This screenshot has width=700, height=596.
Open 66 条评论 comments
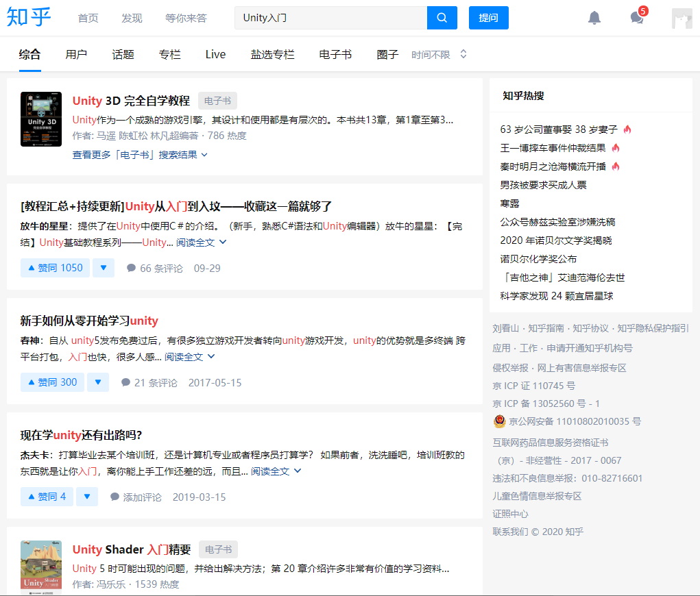click(156, 268)
